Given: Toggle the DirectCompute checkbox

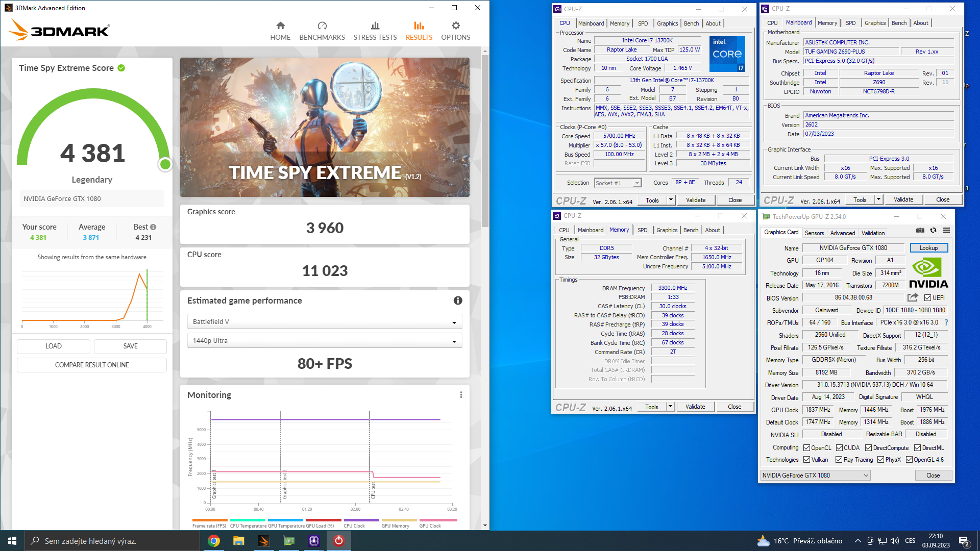Looking at the screenshot, I should (869, 448).
